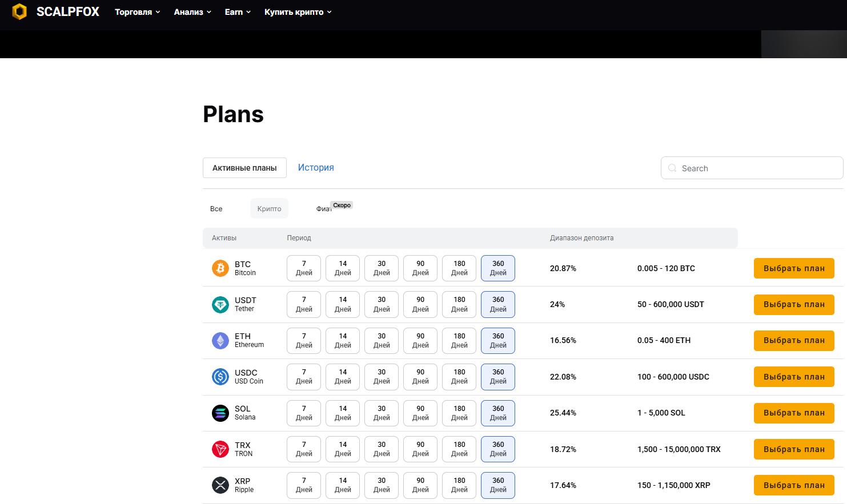
Task: Select 180 days period for SOL
Action: (459, 413)
